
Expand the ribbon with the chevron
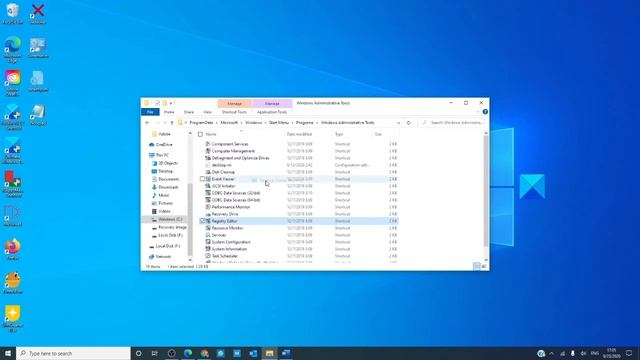click(x=478, y=112)
